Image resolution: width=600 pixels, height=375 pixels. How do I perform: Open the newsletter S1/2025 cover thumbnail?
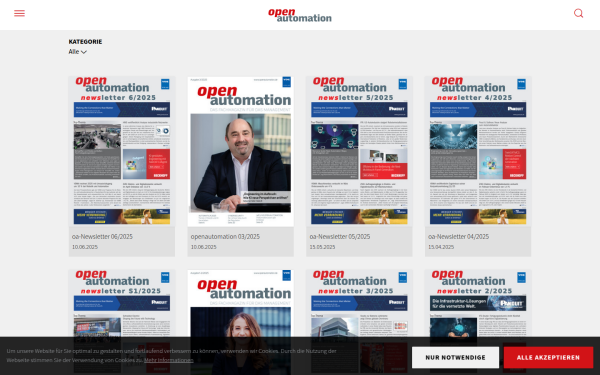(122, 303)
